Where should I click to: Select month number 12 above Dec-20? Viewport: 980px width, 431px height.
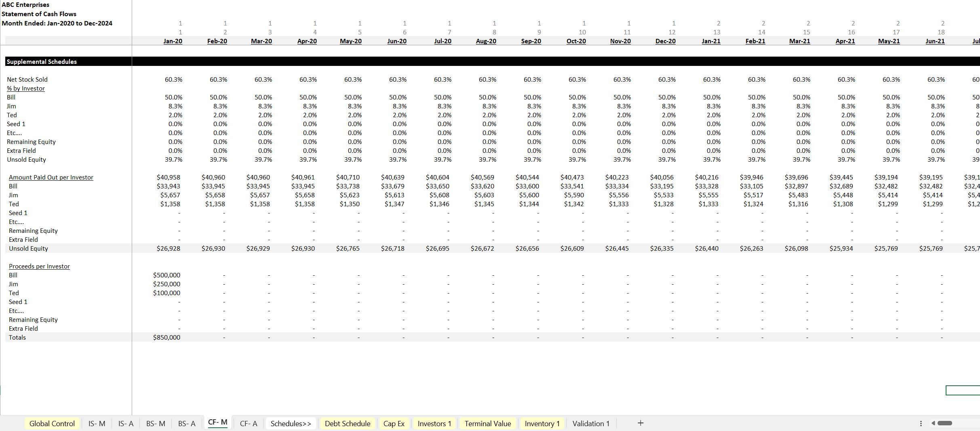point(672,32)
